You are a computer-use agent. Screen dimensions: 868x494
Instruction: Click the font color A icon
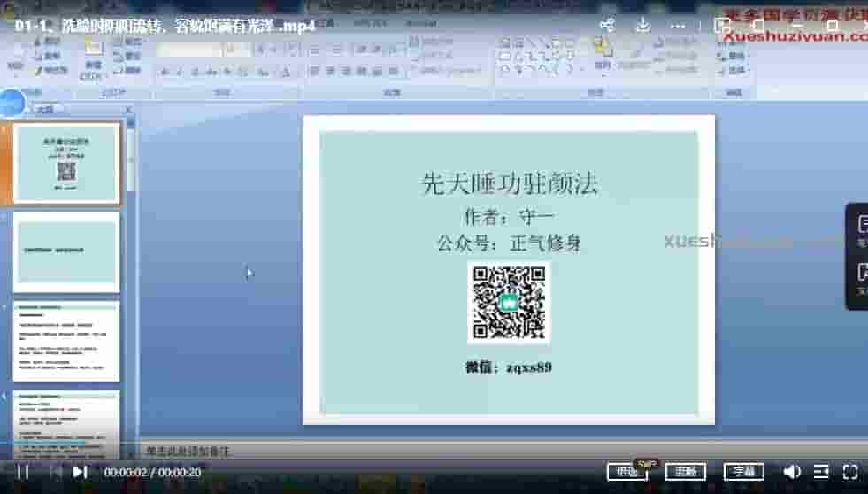tap(286, 72)
